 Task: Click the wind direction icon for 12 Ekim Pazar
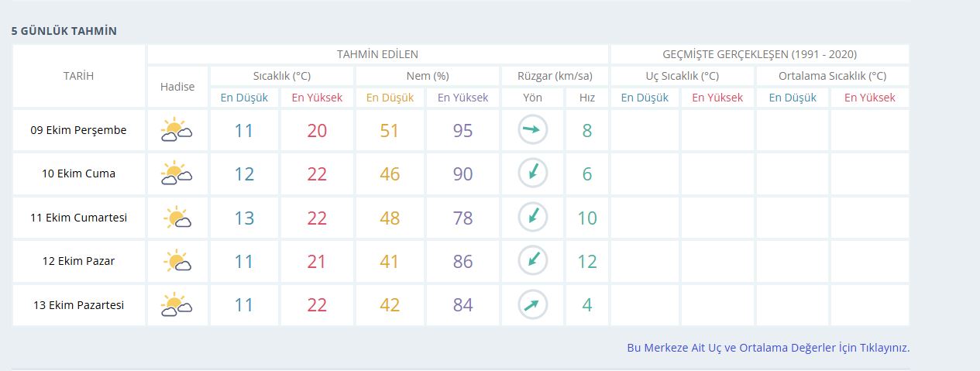[x=532, y=261]
